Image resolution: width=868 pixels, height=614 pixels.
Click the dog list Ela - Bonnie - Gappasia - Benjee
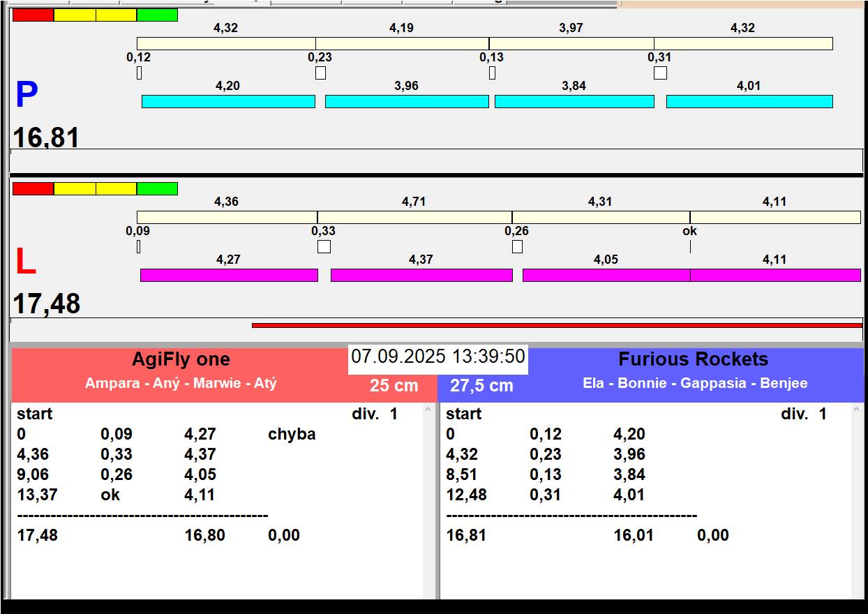click(x=695, y=383)
